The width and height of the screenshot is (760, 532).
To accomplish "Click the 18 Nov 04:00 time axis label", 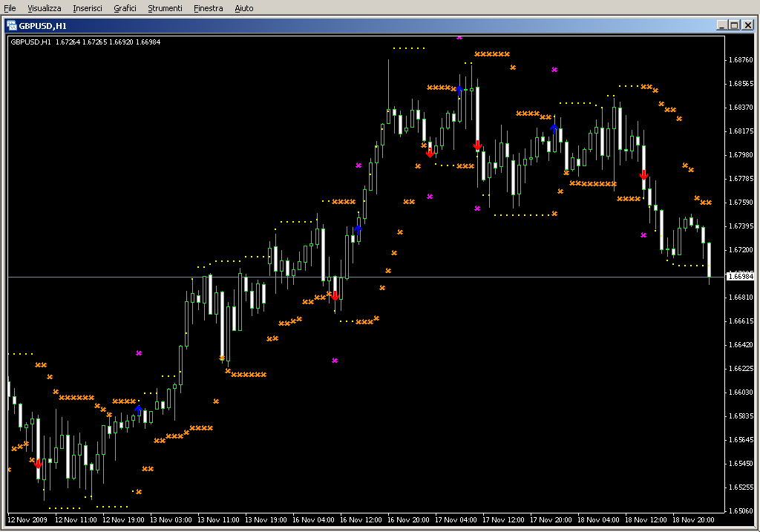I will 598,520.
